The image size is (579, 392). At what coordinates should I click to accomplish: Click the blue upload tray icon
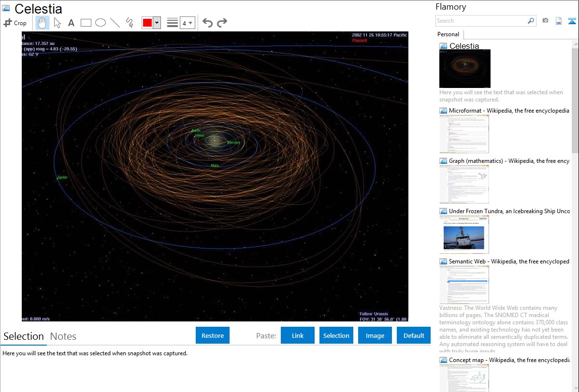572,21
